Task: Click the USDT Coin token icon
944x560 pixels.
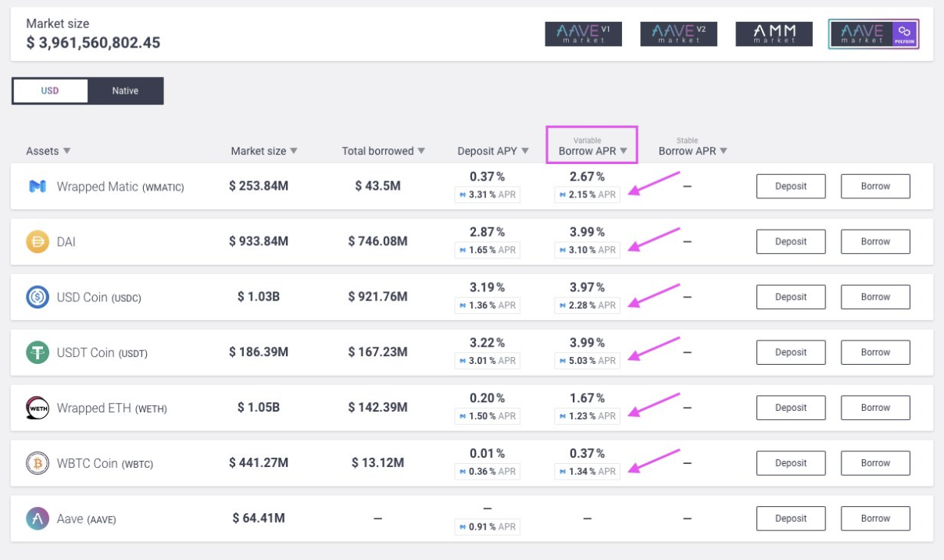Action: (38, 353)
